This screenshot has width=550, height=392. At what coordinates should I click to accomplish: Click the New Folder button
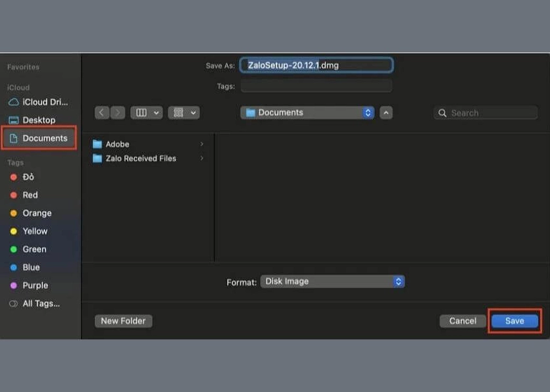pyautogui.click(x=123, y=321)
